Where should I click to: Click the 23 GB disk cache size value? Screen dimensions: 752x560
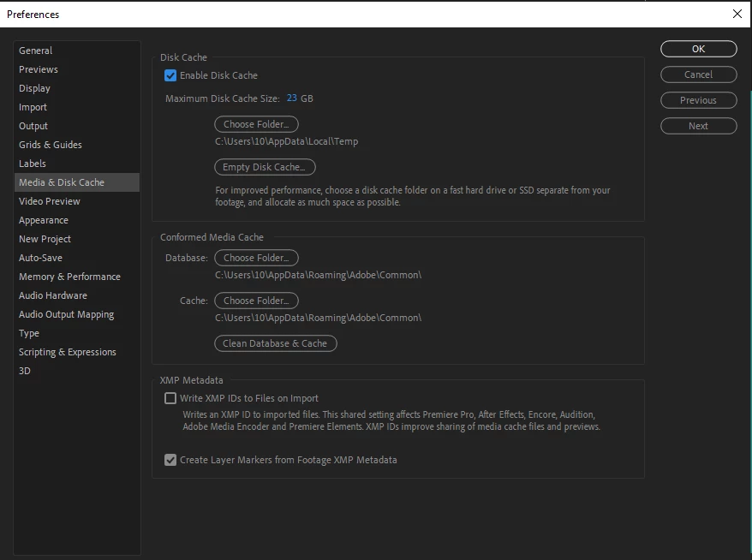291,98
